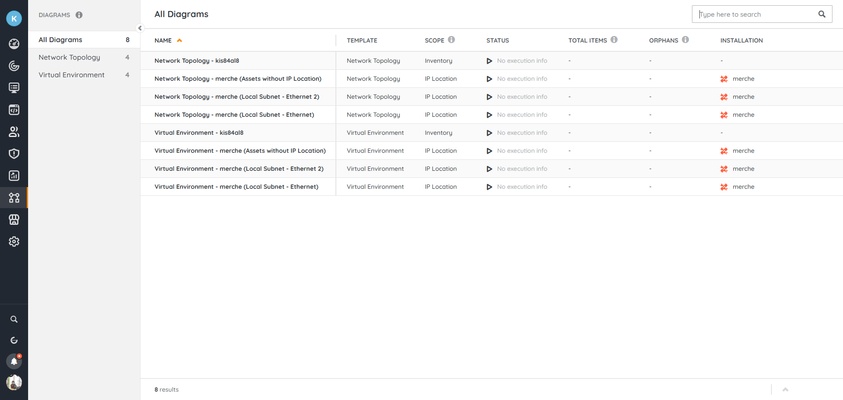Open the Configuration gear icon in sidebar
The width and height of the screenshot is (843, 400).
tap(14, 241)
